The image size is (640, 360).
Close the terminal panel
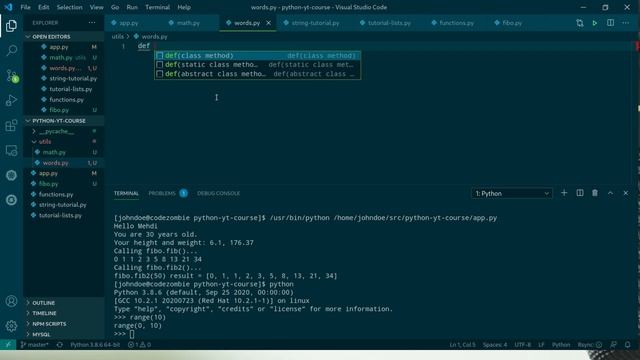[626, 193]
